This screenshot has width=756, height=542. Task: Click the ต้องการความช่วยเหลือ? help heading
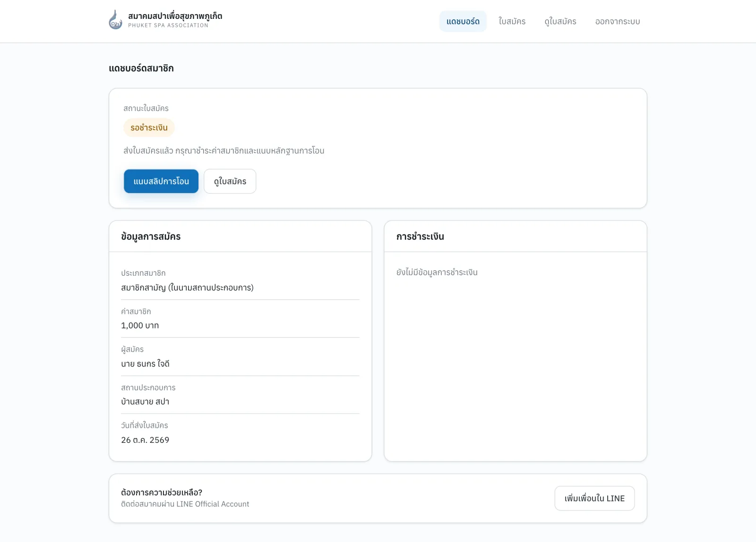162,492
